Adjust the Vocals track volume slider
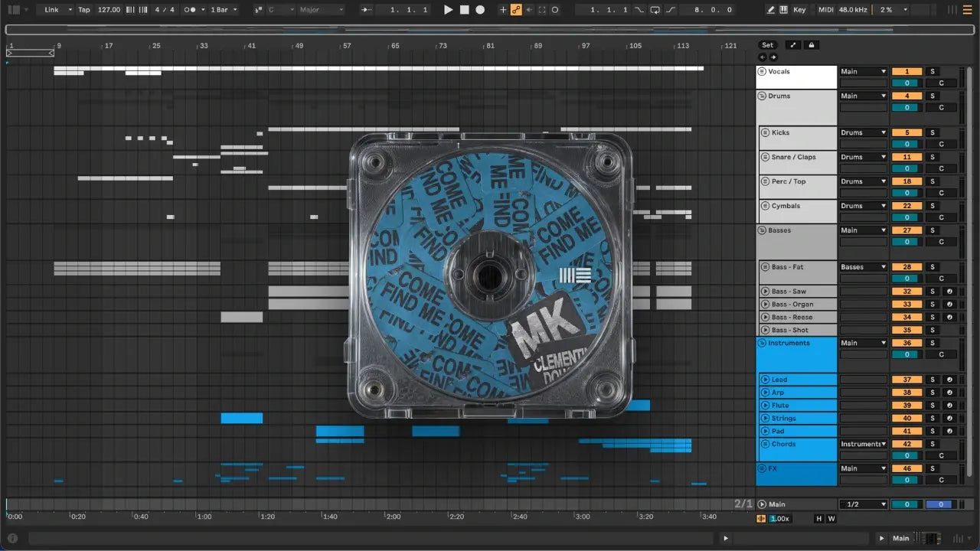Viewport: 980px width, 551px height. point(907,83)
